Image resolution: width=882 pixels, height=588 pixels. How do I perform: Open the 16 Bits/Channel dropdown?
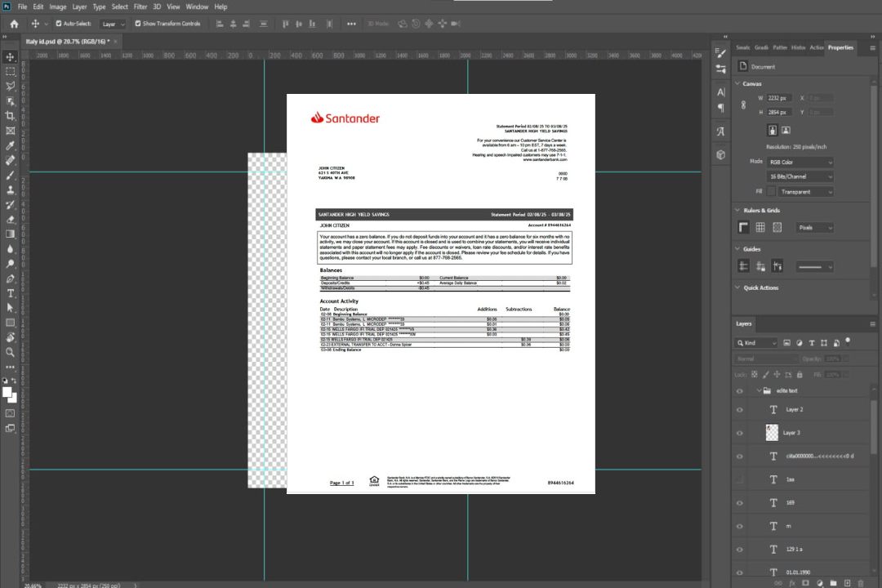tap(800, 176)
